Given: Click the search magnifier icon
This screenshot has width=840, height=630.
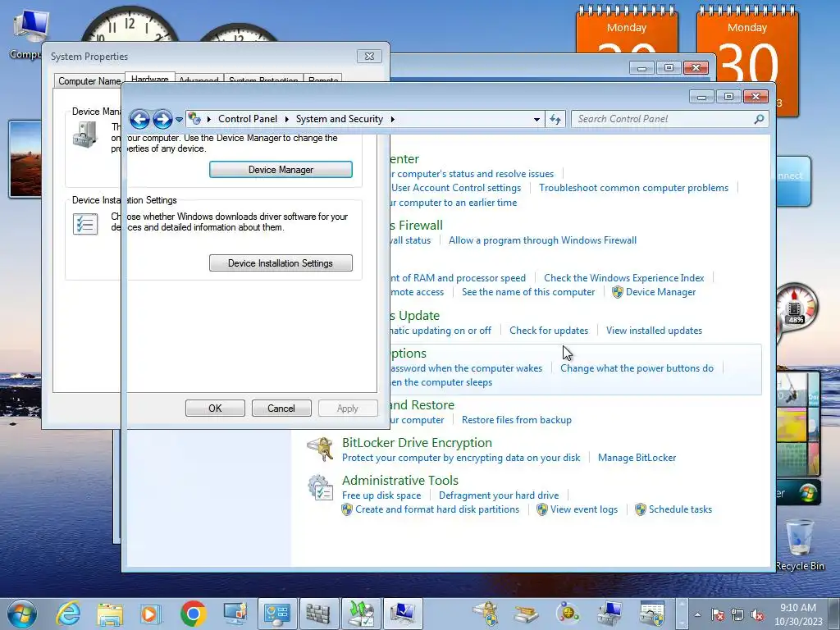Looking at the screenshot, I should coord(759,119).
